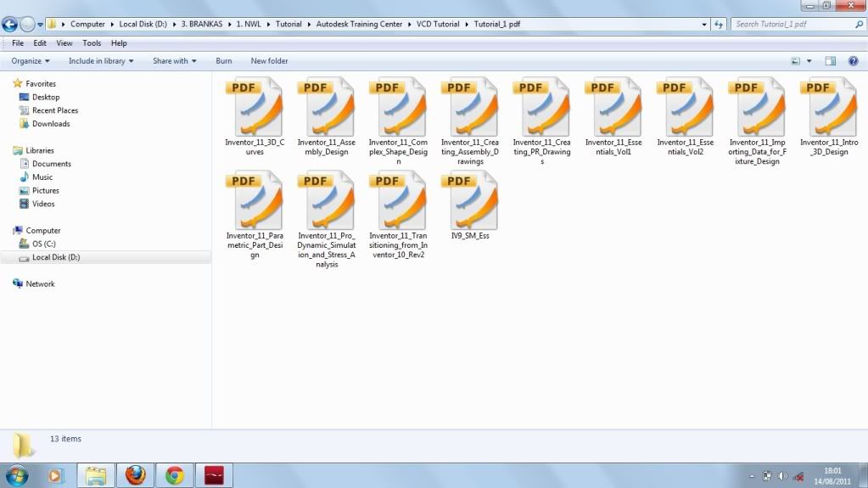Select Favorites in the navigation pane
This screenshot has height=488, width=868.
(41, 84)
